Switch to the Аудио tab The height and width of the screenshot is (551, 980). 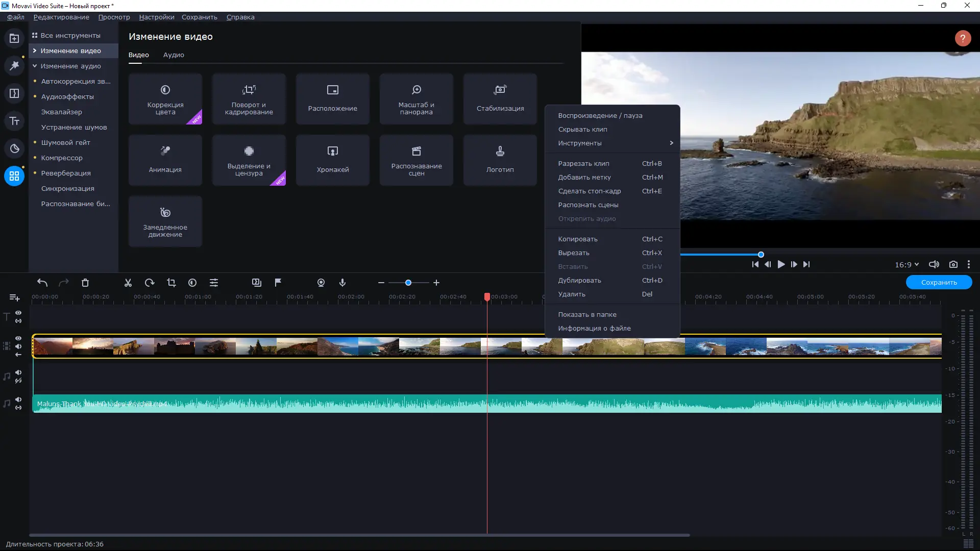(x=174, y=55)
